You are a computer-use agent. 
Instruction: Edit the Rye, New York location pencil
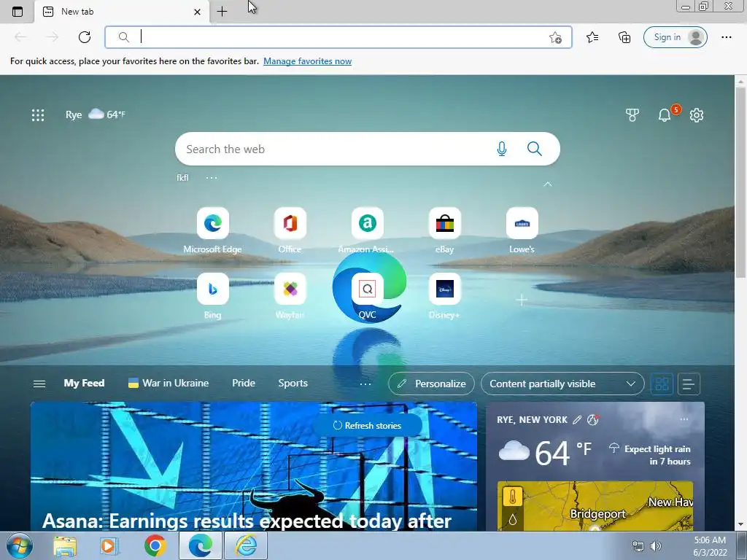577,419
